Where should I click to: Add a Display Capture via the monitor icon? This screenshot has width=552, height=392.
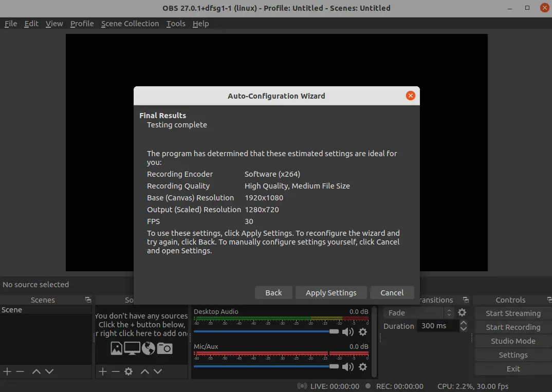(133, 348)
